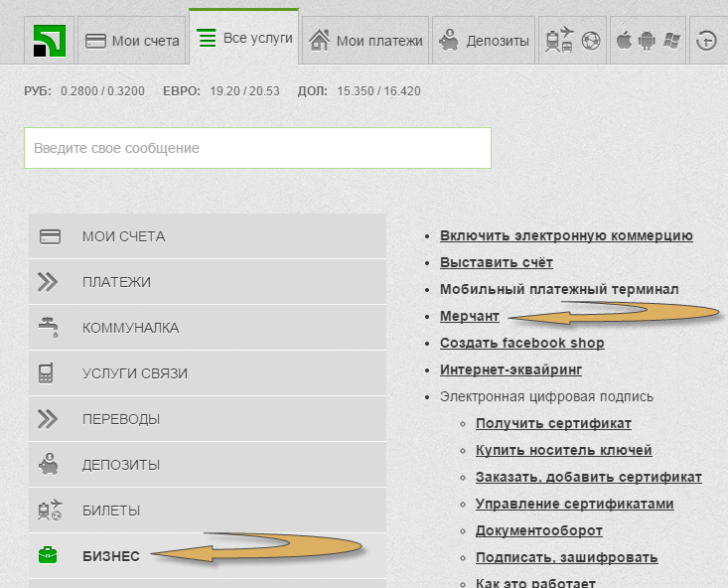Image resolution: width=728 pixels, height=588 pixels.
Task: Switch to the Все услуги tab
Action: (x=244, y=38)
